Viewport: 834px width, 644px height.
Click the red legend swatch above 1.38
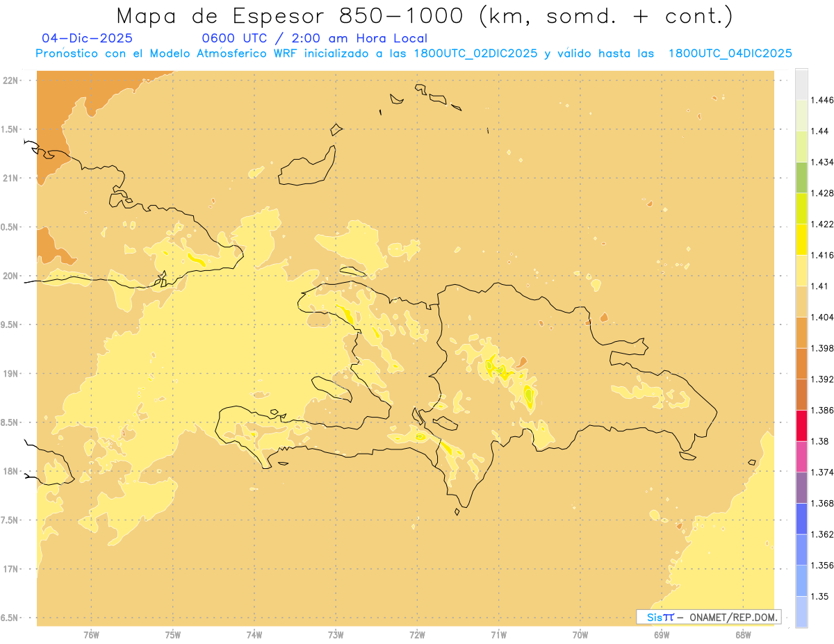click(801, 425)
